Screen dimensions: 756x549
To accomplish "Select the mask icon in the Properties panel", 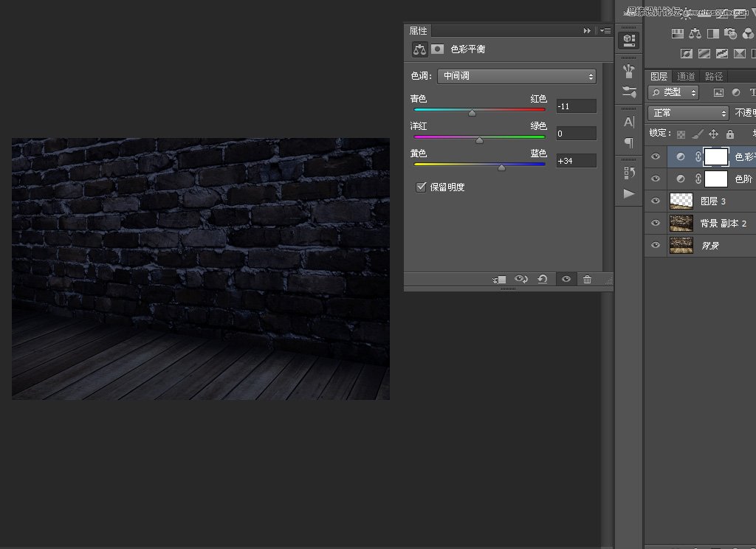I will pyautogui.click(x=438, y=49).
